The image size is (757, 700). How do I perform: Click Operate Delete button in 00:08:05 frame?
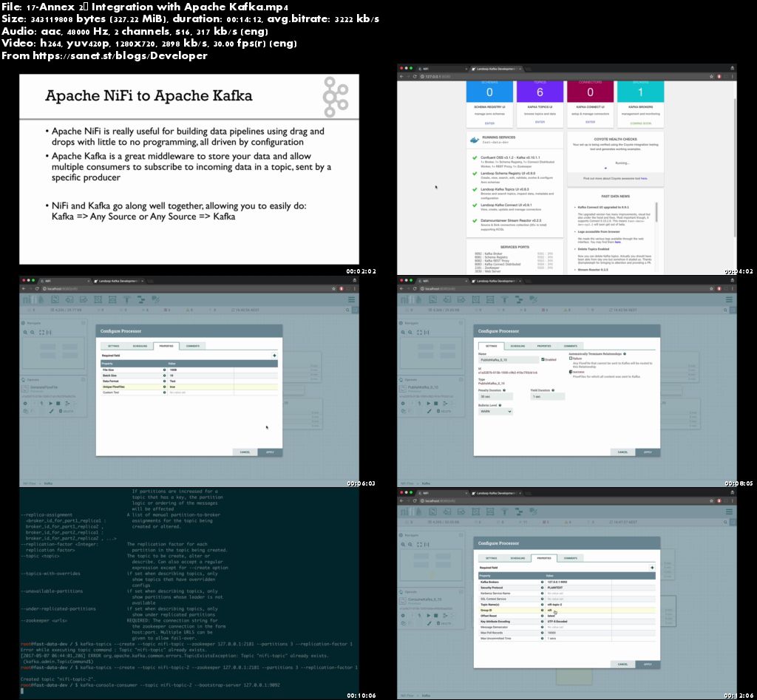click(444, 411)
